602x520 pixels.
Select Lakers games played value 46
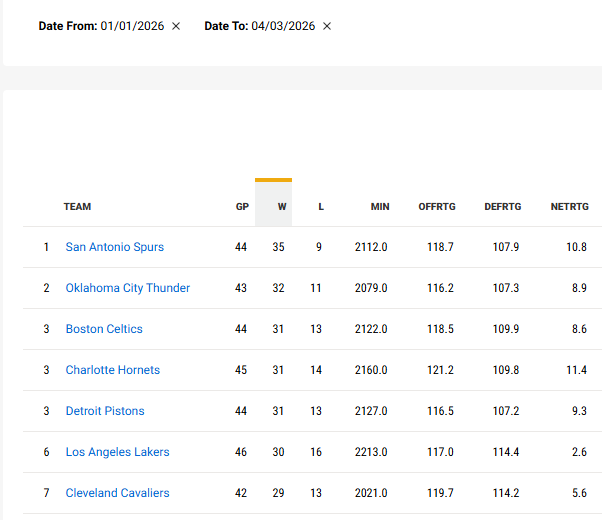click(x=241, y=452)
